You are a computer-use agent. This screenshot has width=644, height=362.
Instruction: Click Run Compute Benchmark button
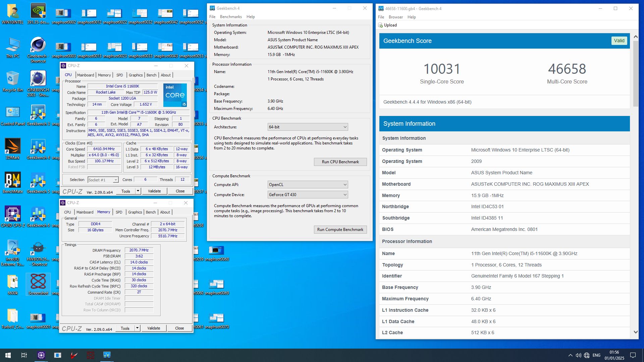click(340, 230)
